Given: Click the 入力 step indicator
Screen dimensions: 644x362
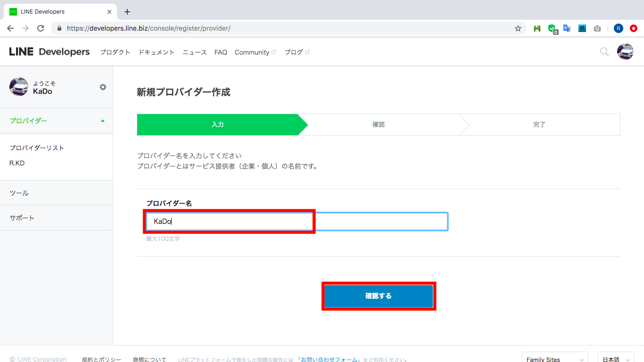Looking at the screenshot, I should [218, 124].
